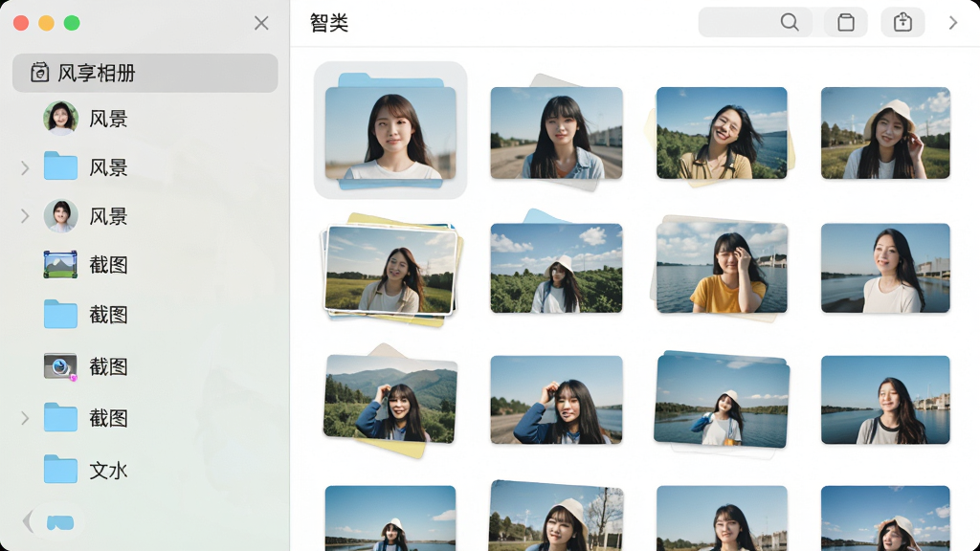The height and width of the screenshot is (551, 980).
Task: Open the denim jacket woman on road photo
Action: click(x=556, y=133)
